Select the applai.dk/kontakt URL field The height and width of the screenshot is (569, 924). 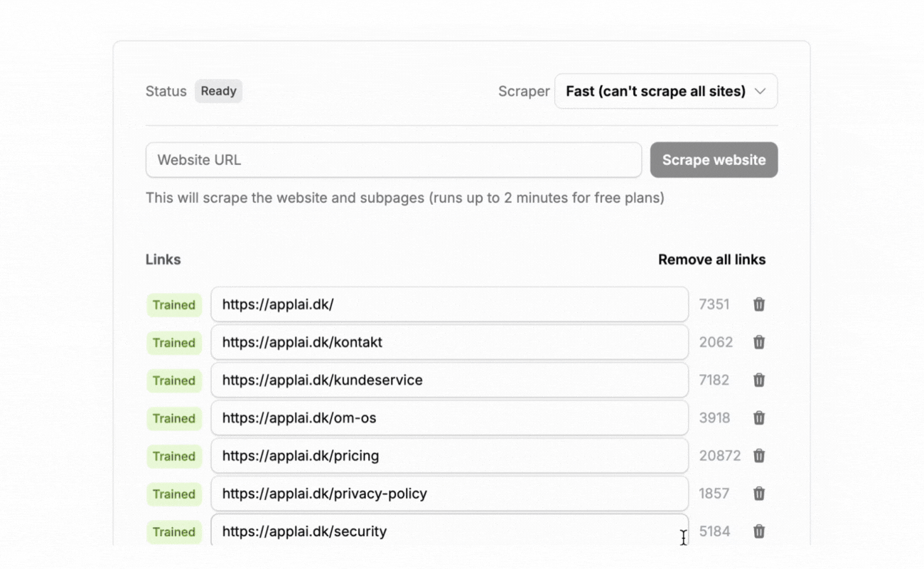tap(449, 342)
